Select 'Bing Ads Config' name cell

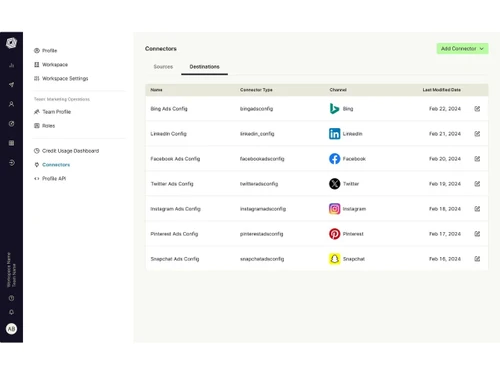[169, 109]
